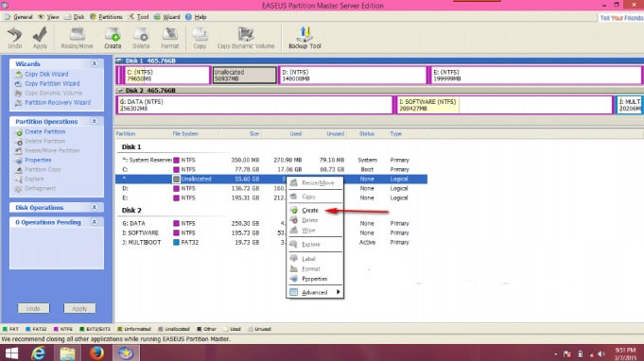
Task: Select the G: DATA block in disk map
Action: (x=255, y=105)
